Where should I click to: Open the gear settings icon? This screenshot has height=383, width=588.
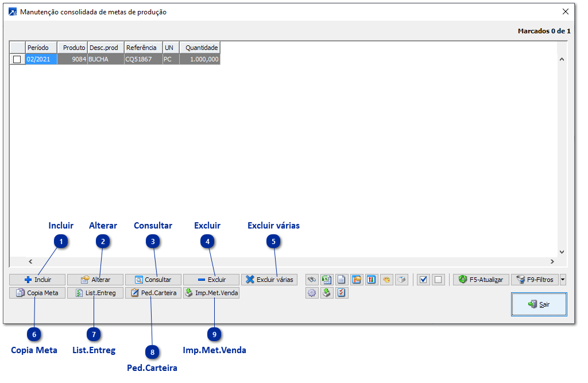312,293
